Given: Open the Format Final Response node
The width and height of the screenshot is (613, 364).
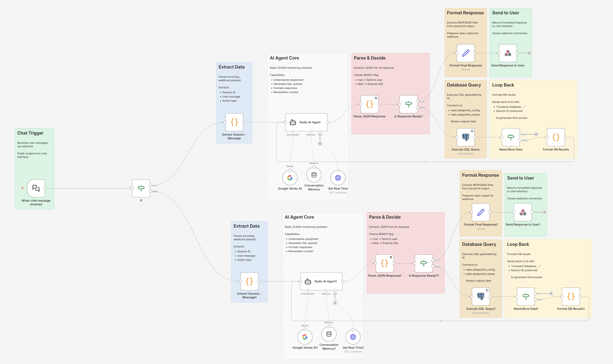Looking at the screenshot, I should pyautogui.click(x=465, y=53).
